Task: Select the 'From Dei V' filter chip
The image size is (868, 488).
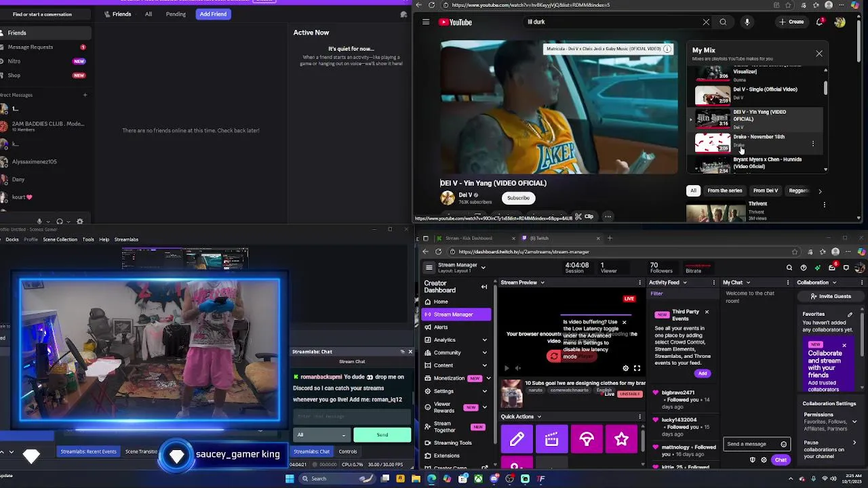Action: [x=766, y=190]
